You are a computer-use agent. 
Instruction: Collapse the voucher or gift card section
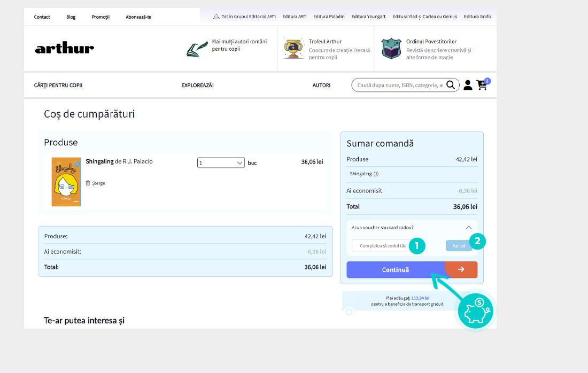(469, 227)
